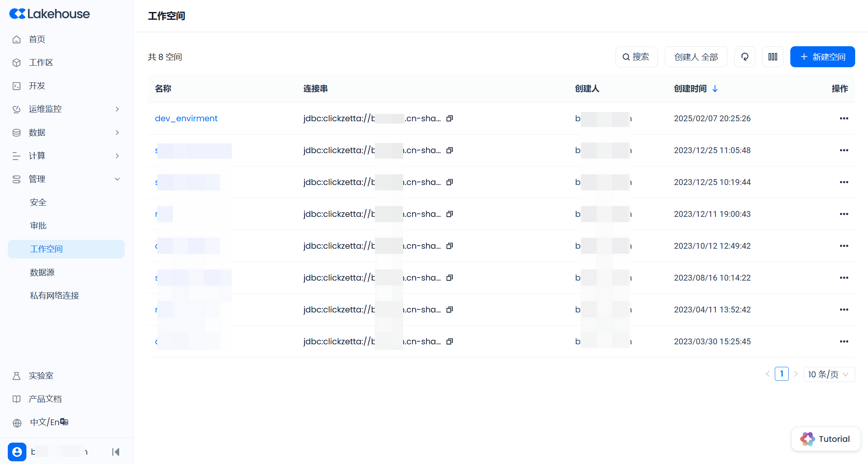Viewport: 868px width, 464px height.
Task: Click the 新建空间 button
Action: 822,57
